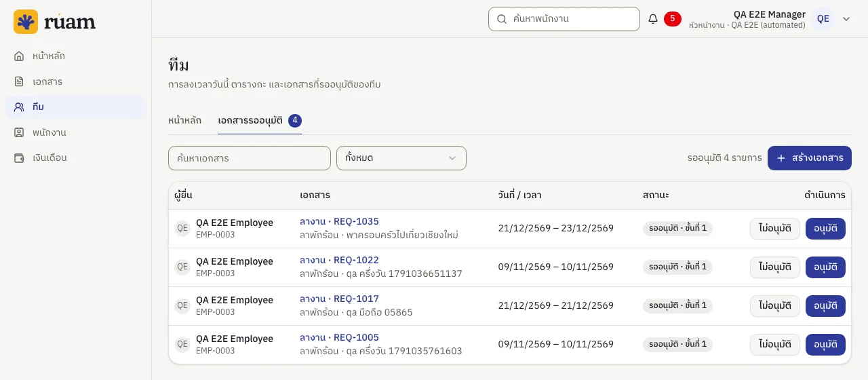Screen dimensions: 868x380
Task: Click the ผู้ยื่น column header
Action: pyautogui.click(x=183, y=195)
